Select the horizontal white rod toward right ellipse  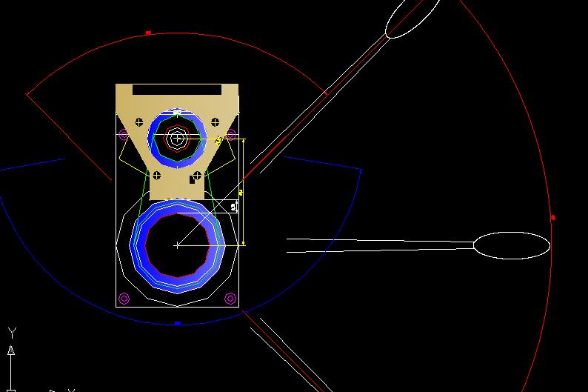pyautogui.click(x=378, y=245)
